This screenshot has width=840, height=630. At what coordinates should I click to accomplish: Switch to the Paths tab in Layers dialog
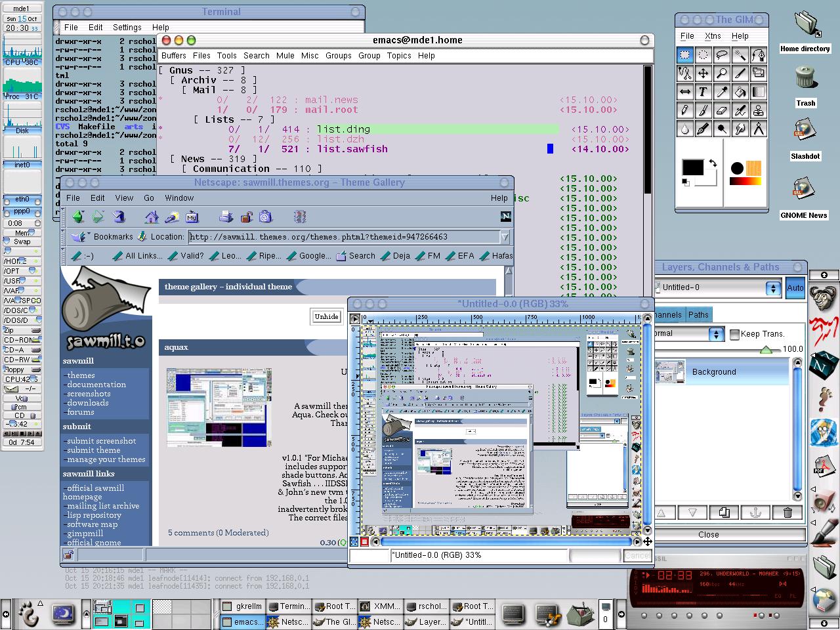coord(698,314)
